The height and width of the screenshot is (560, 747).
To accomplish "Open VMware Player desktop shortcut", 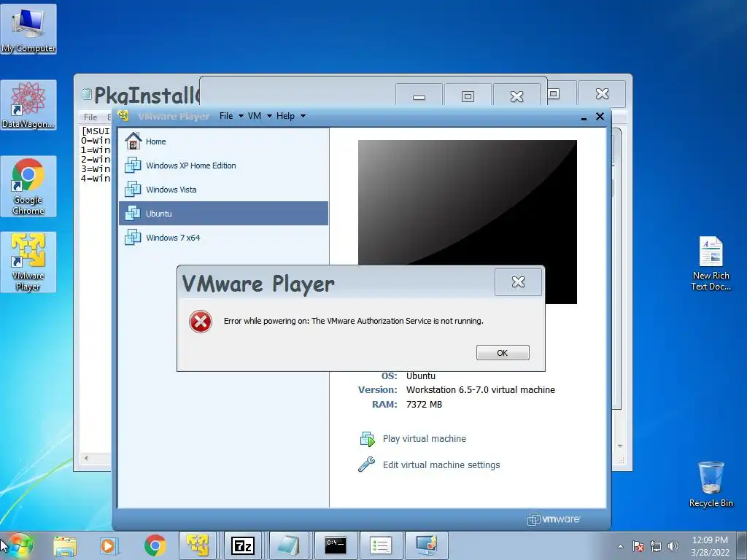I will pyautogui.click(x=28, y=262).
